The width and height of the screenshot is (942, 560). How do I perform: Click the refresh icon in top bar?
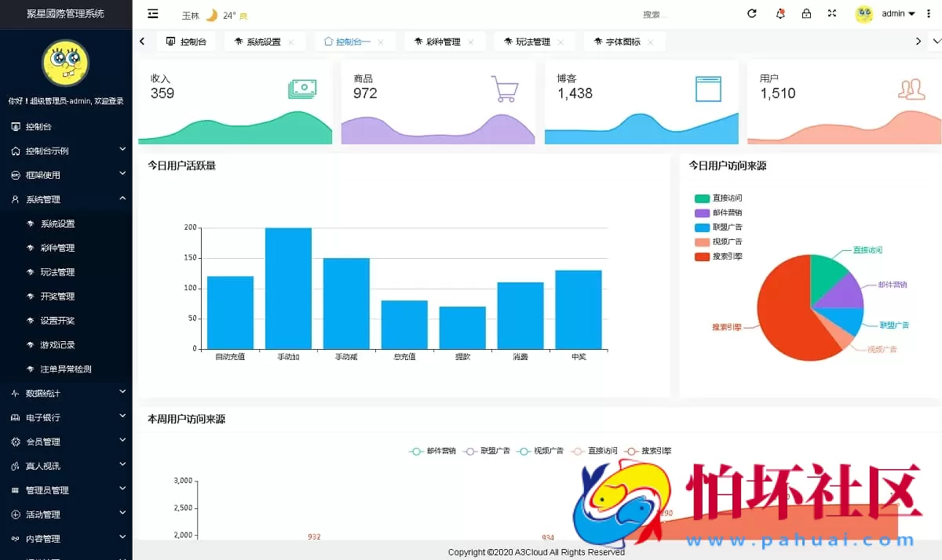752,13
